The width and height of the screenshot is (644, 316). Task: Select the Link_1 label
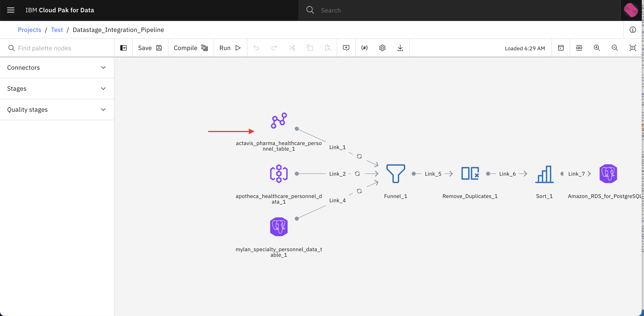coord(337,147)
